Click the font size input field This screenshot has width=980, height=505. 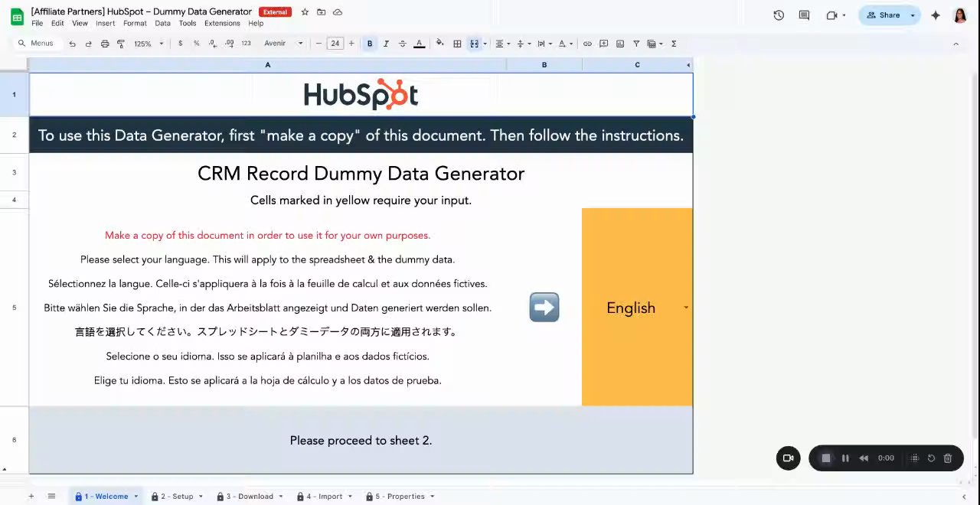(335, 44)
